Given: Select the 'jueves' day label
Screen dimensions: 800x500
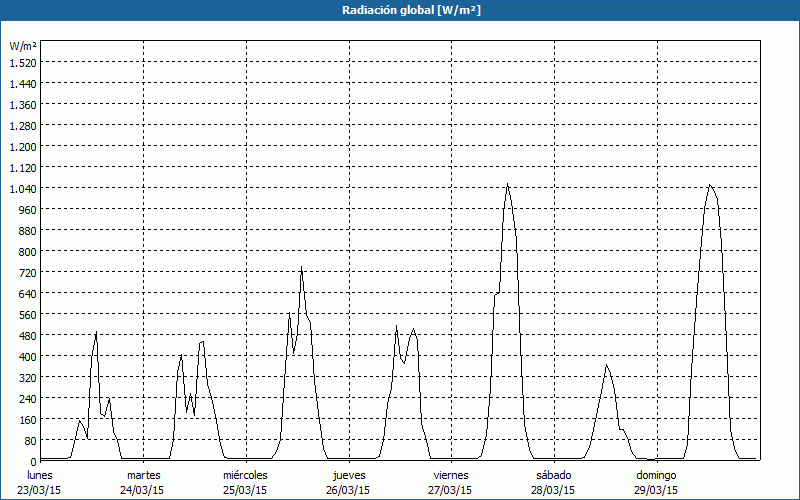Looking at the screenshot, I should (x=348, y=475).
